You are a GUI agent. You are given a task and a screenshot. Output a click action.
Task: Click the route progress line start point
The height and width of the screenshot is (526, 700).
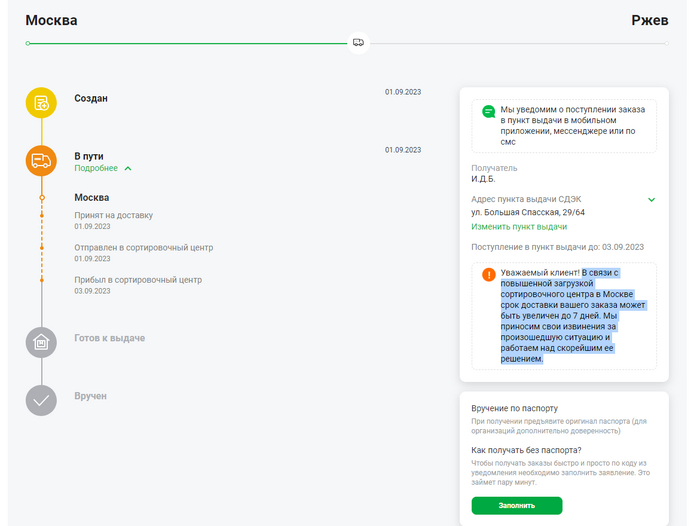[x=28, y=43]
